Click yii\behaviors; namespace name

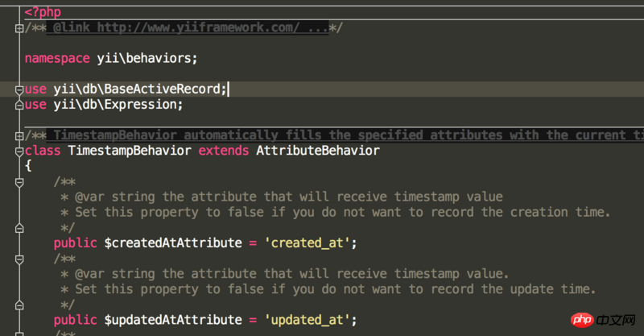click(x=147, y=58)
